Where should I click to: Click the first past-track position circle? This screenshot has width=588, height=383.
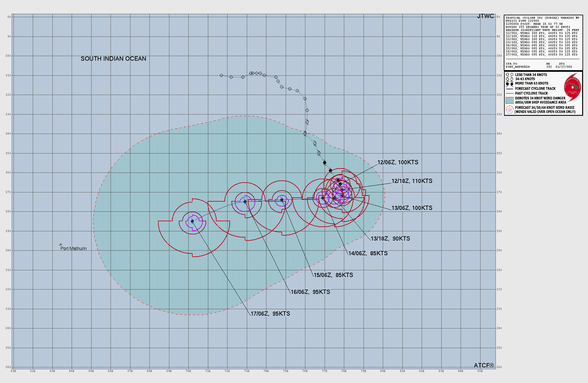221,75
